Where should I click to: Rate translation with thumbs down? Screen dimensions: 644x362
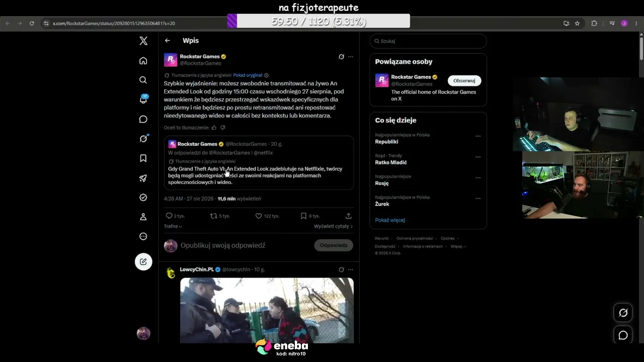[223, 128]
